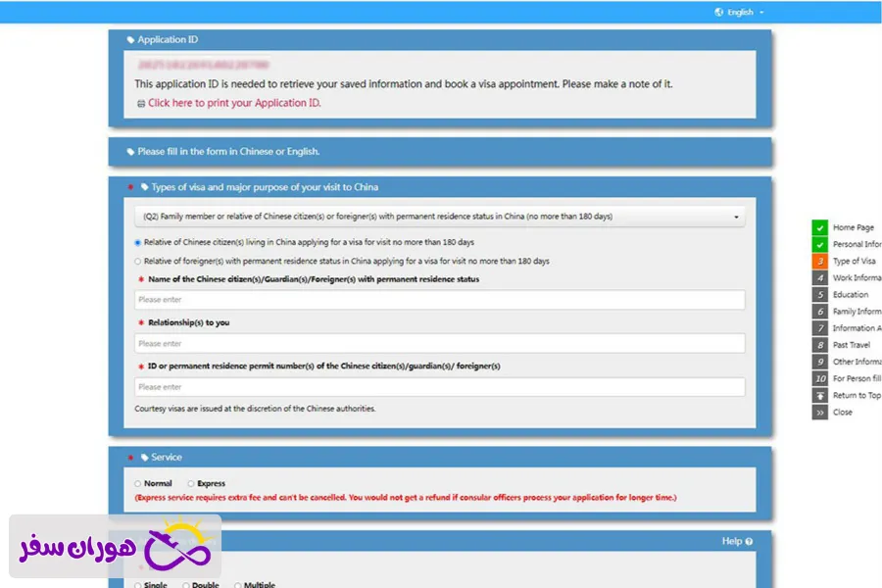882x588 pixels.
Task: Click step 8 Past Travel number icon
Action: point(819,345)
